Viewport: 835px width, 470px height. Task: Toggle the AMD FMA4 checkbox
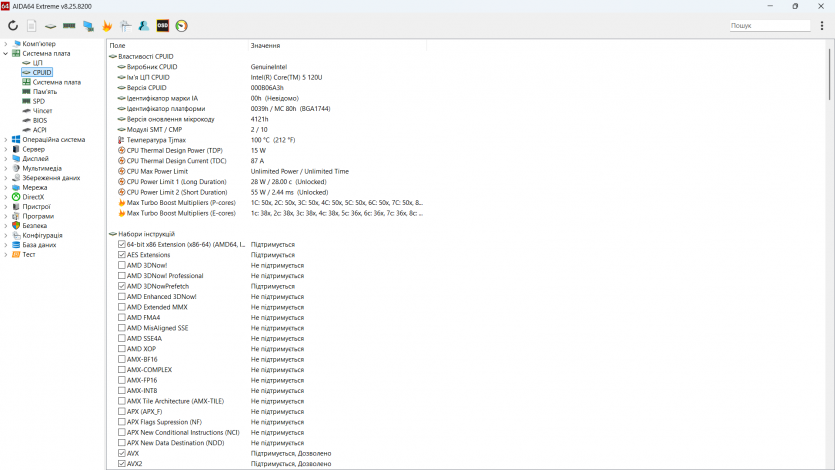122,318
